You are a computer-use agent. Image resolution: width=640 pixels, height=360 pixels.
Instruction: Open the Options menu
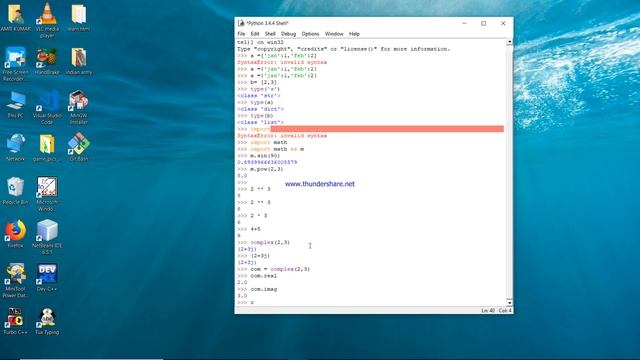pos(310,34)
